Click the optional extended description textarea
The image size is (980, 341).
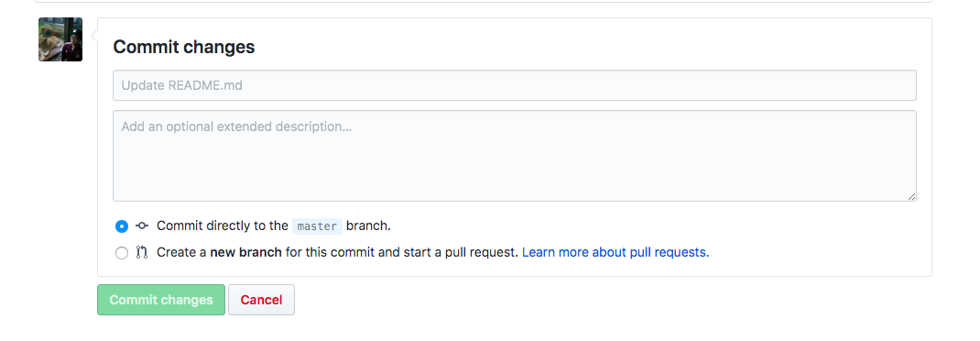coord(515,156)
